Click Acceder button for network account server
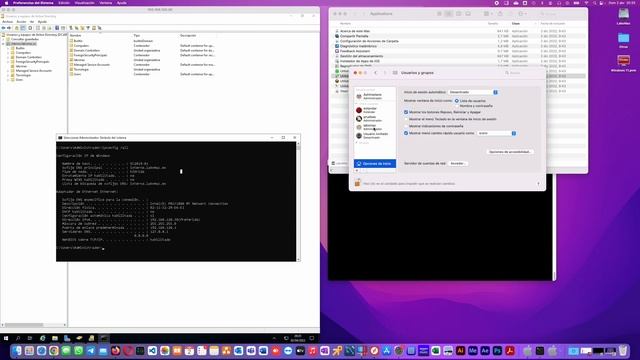The width and height of the screenshot is (640, 360). coord(457,163)
